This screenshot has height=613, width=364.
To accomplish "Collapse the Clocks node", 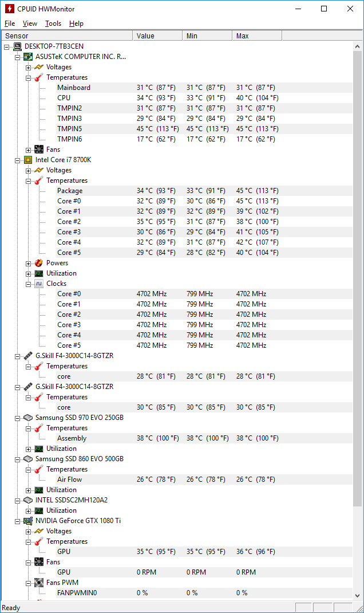I will (x=29, y=285).
